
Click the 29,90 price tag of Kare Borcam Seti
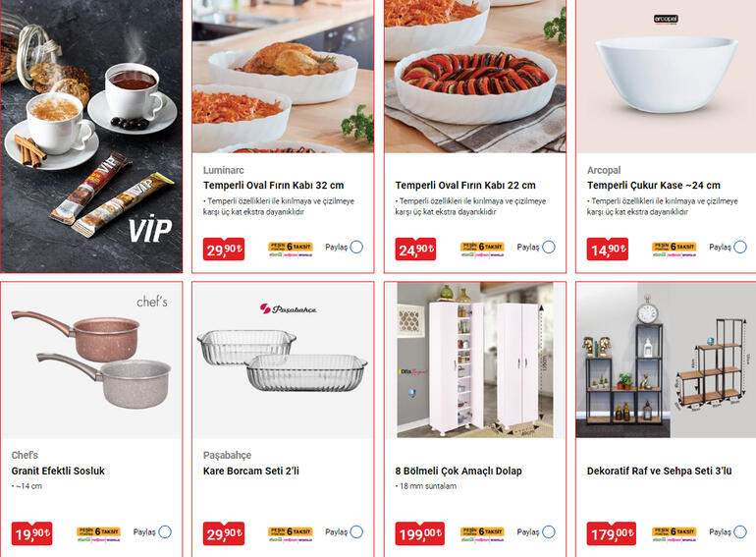224,533
